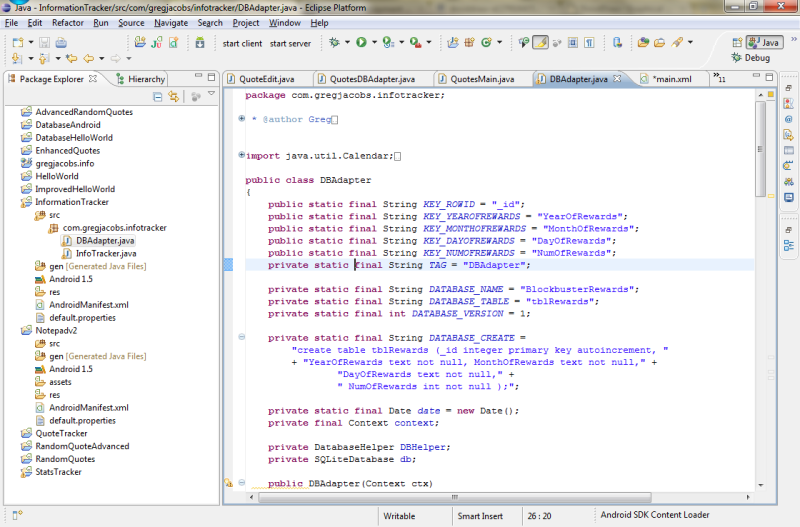Switch to the QuotesMain.java editor tab
The image size is (800, 527).
pyautogui.click(x=482, y=79)
